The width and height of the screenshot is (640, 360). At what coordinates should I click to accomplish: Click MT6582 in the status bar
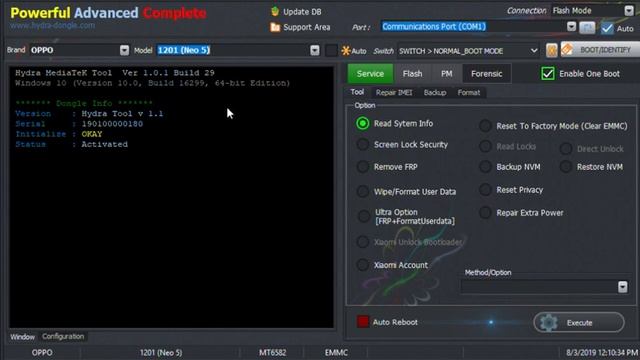(272, 352)
